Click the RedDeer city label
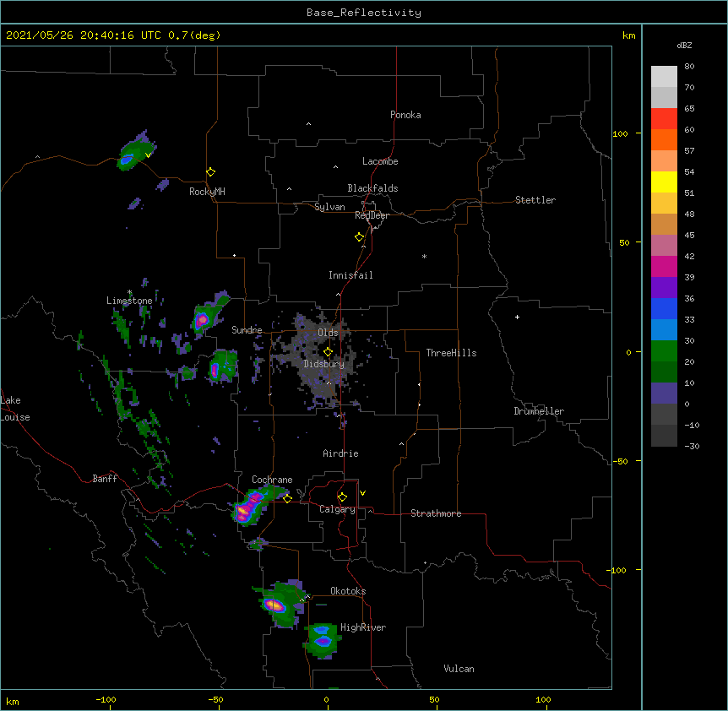Screen dimensions: 728x711 click(x=372, y=215)
